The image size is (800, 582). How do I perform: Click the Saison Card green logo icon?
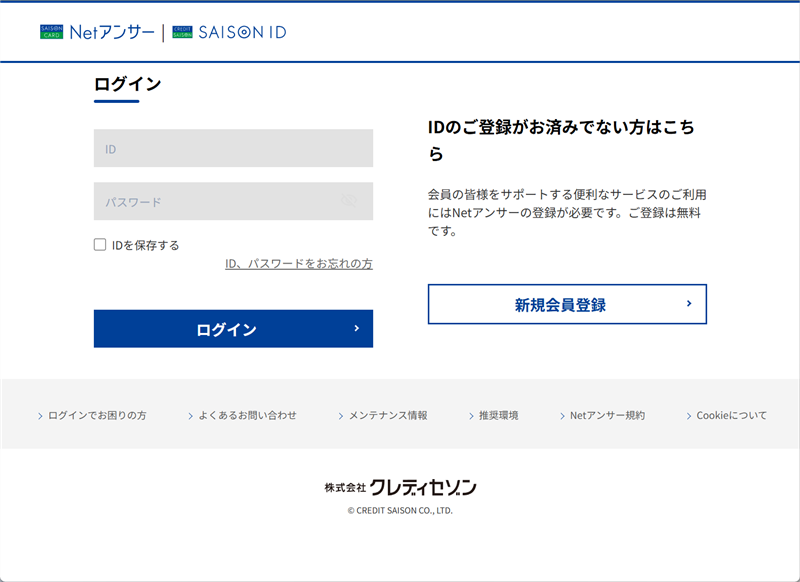click(52, 32)
